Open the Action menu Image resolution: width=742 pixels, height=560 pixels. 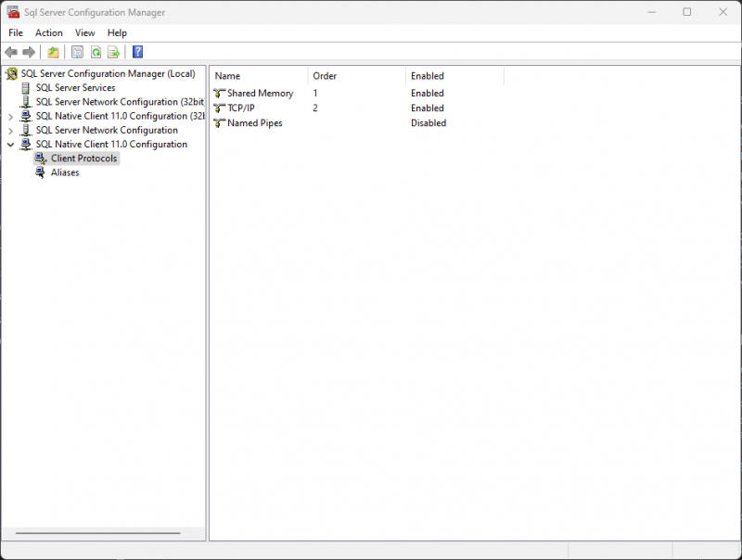(48, 32)
